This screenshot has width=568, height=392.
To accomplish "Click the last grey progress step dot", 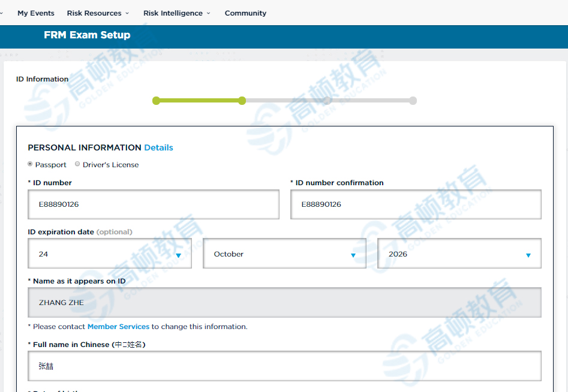I will click(x=413, y=101).
